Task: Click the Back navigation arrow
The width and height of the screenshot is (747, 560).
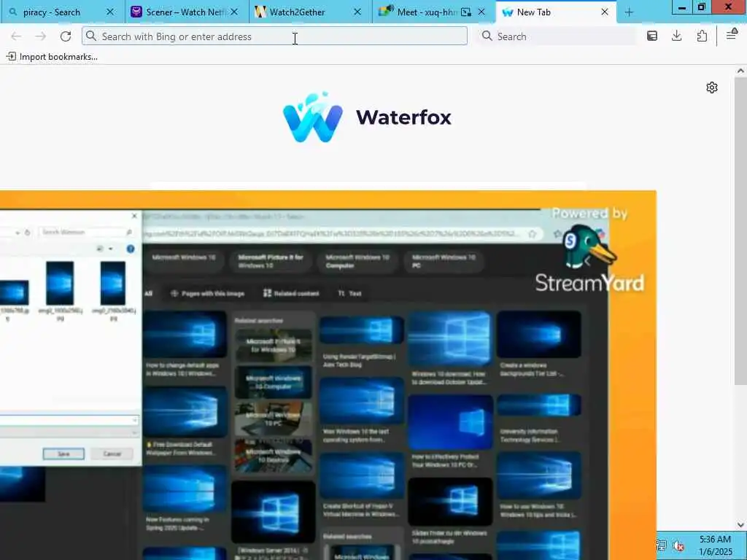Action: pos(16,36)
